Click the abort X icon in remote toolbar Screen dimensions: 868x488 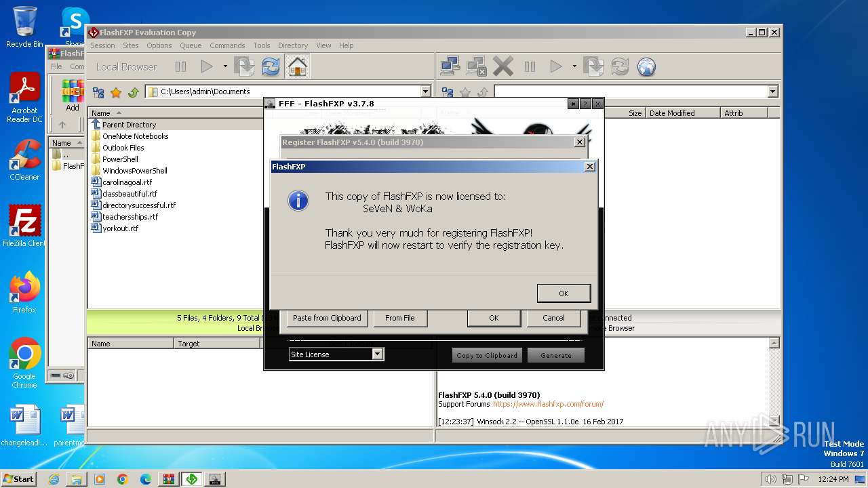click(x=503, y=66)
